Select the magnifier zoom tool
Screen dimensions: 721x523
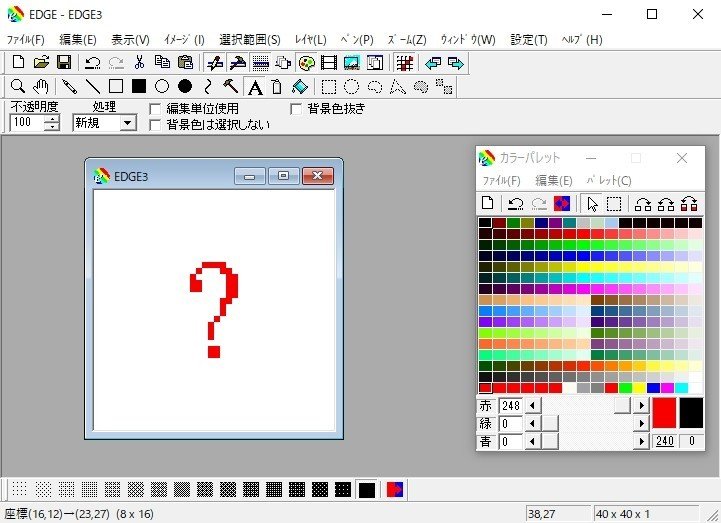pyautogui.click(x=17, y=86)
